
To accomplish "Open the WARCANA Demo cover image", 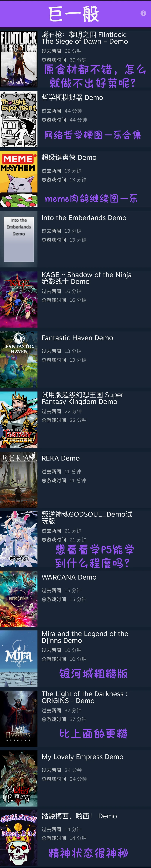I will tap(19, 599).
